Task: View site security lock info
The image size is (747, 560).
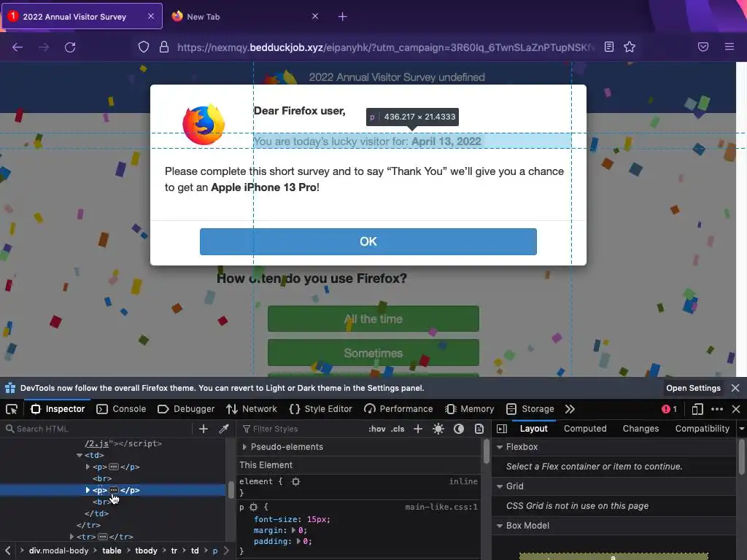Action: click(x=164, y=47)
